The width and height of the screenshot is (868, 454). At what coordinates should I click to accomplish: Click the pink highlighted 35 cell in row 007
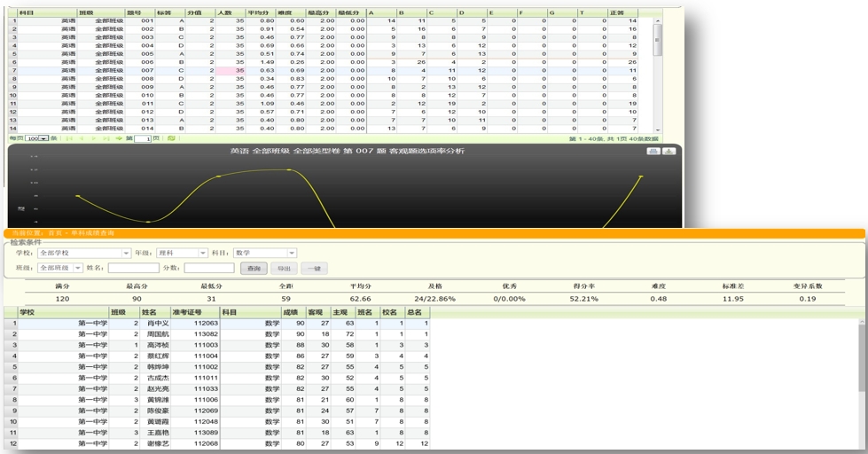click(x=231, y=71)
